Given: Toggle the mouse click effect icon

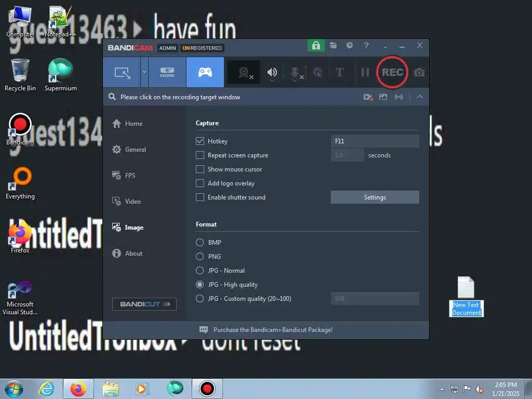Looking at the screenshot, I should click(x=317, y=72).
